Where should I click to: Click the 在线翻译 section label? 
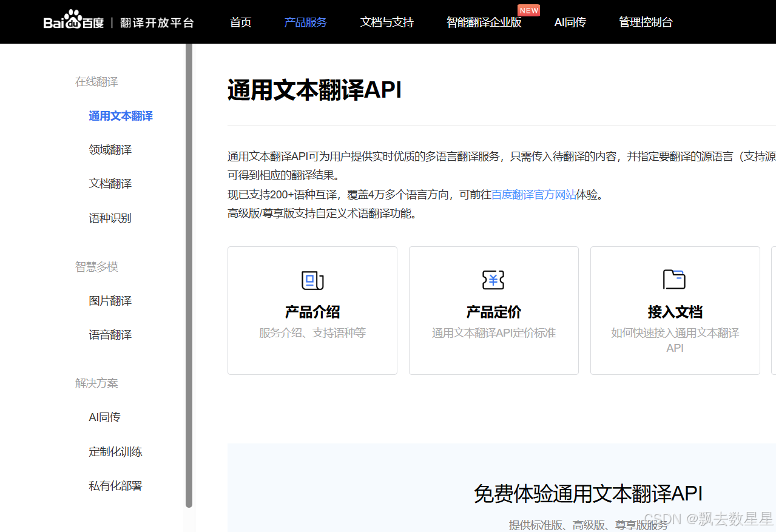(x=96, y=82)
